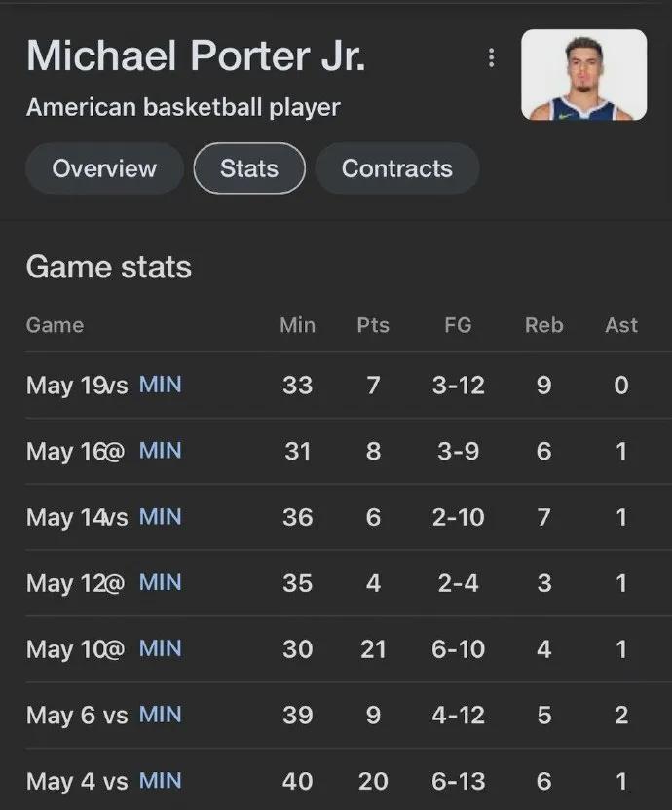
Task: Click the Reb column header
Action: 543,325
